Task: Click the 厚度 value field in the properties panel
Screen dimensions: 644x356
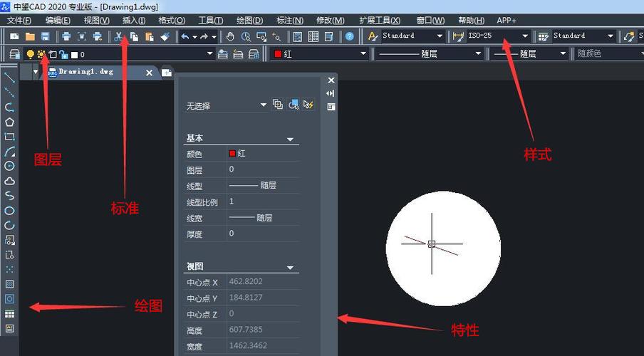Action: coord(263,234)
